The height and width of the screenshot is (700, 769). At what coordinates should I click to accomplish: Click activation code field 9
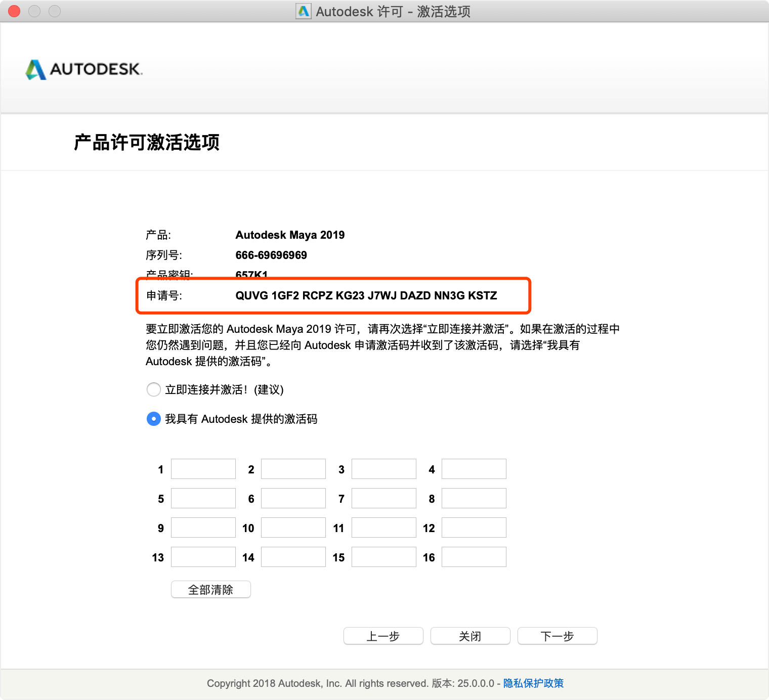pos(203,528)
